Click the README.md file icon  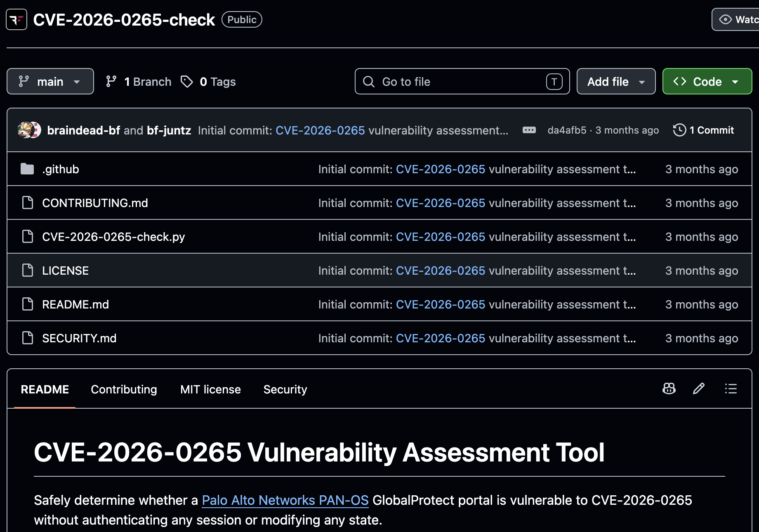point(28,304)
